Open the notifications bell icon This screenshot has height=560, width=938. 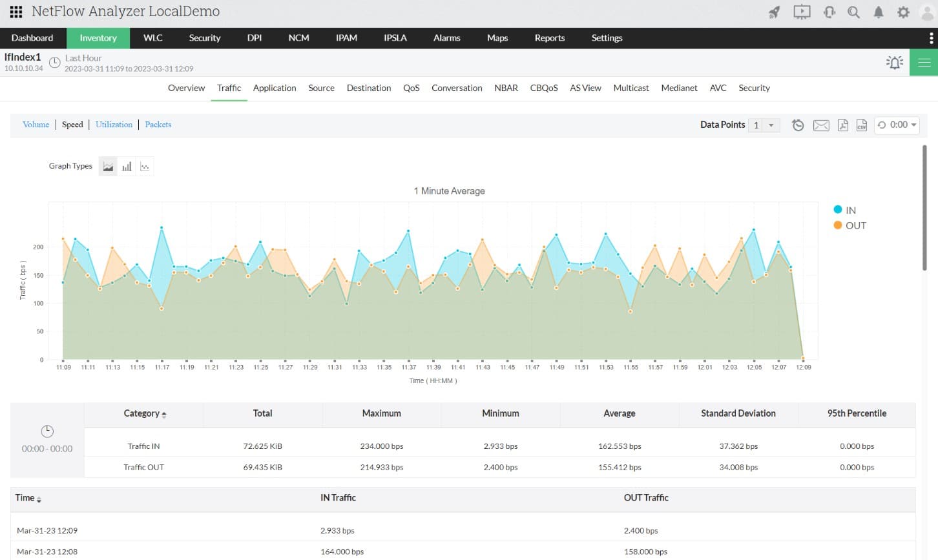pos(879,12)
